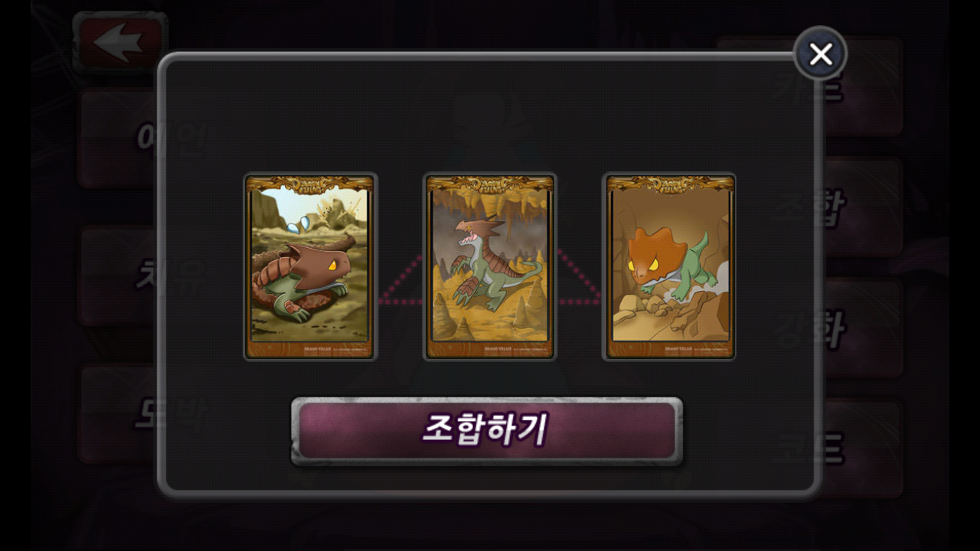Tap the dimmed top-left 이언 button

pos(119,138)
